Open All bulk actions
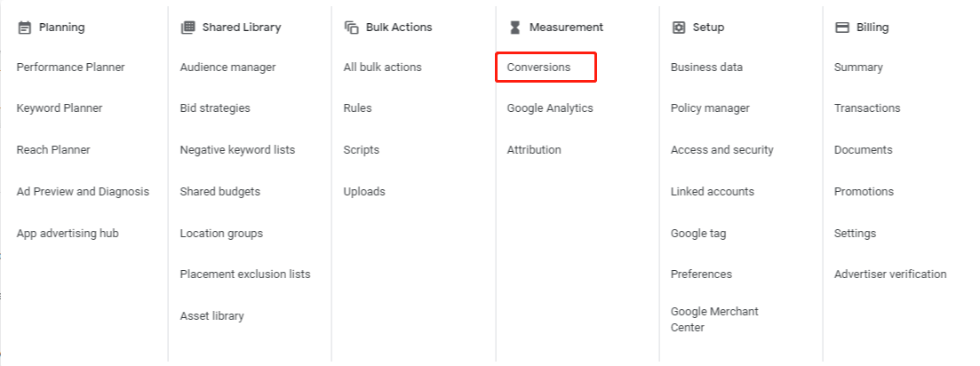The height and width of the screenshot is (366, 980). (x=383, y=68)
